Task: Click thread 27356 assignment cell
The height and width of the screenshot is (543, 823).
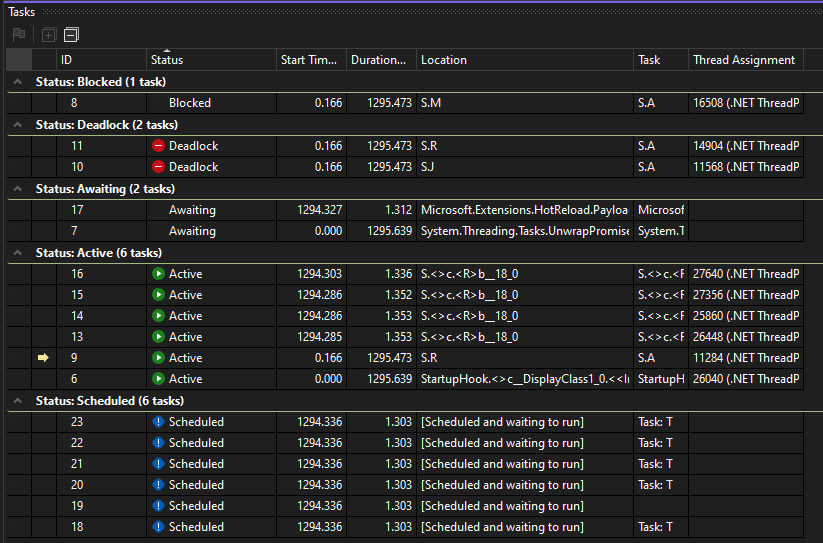Action: click(x=746, y=295)
